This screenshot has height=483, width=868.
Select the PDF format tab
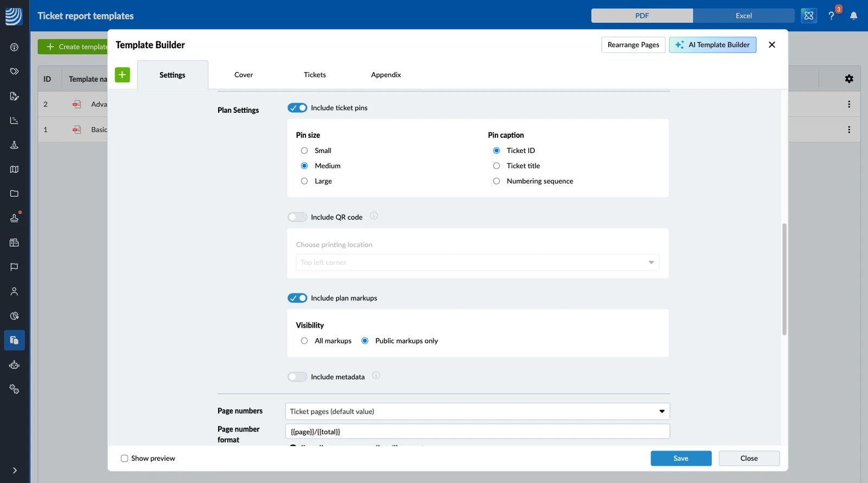pyautogui.click(x=642, y=16)
